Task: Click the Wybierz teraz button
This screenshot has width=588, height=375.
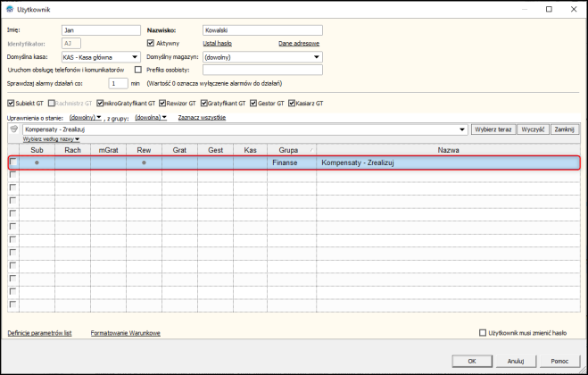Action: pos(493,129)
